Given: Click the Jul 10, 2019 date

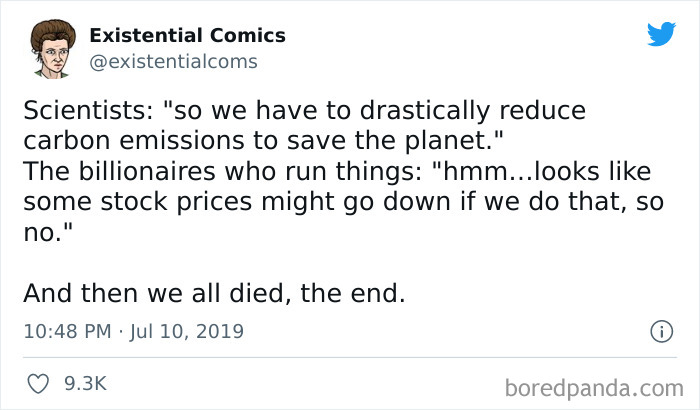Looking at the screenshot, I should tap(186, 330).
